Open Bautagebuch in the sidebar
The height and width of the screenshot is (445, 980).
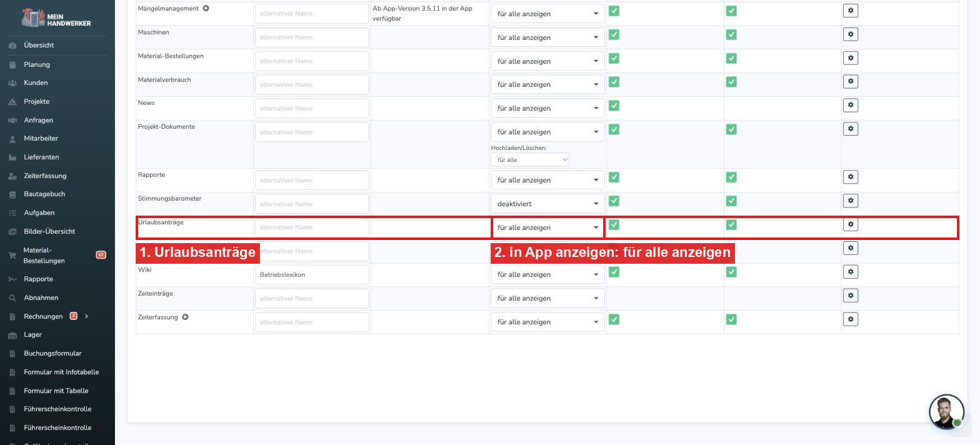pos(44,194)
